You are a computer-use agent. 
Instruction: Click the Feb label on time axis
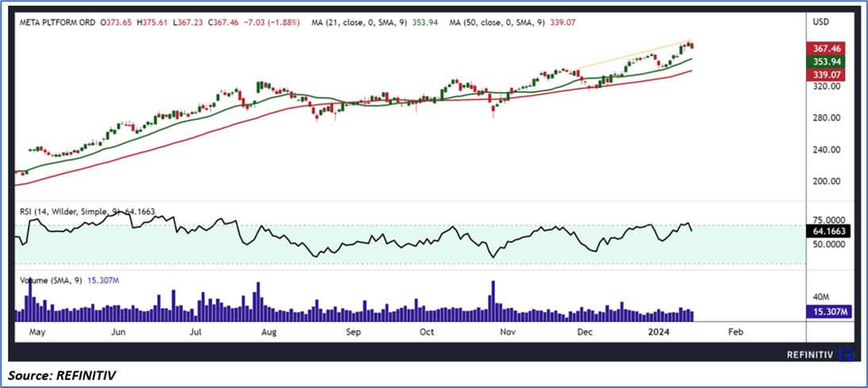735,332
